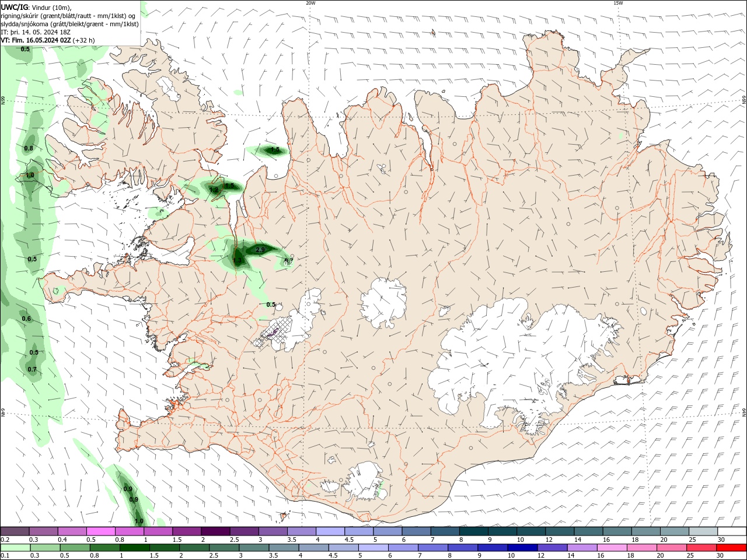Click the dark teal 8 swatch in snow legend

(x=474, y=531)
